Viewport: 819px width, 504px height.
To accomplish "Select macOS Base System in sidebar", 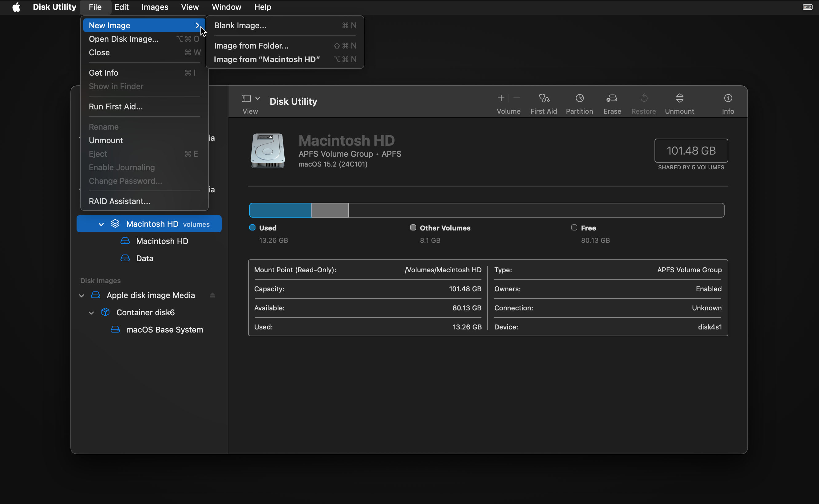I will [x=164, y=330].
